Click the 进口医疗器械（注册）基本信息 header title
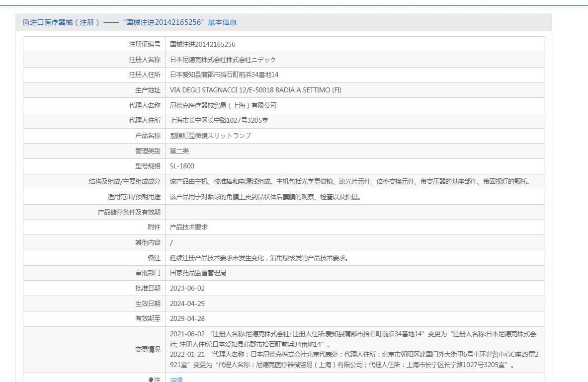The image size is (588, 382). pos(133,22)
